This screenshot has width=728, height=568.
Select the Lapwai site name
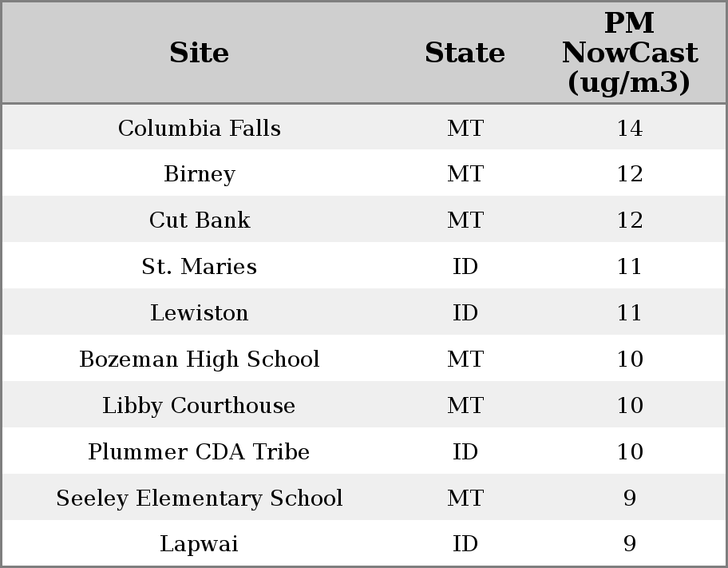[x=200, y=544]
